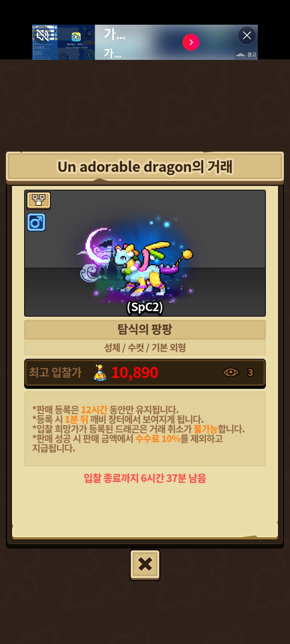Close the trade dialog with X button
Image resolution: width=290 pixels, height=644 pixels.
[x=145, y=565]
